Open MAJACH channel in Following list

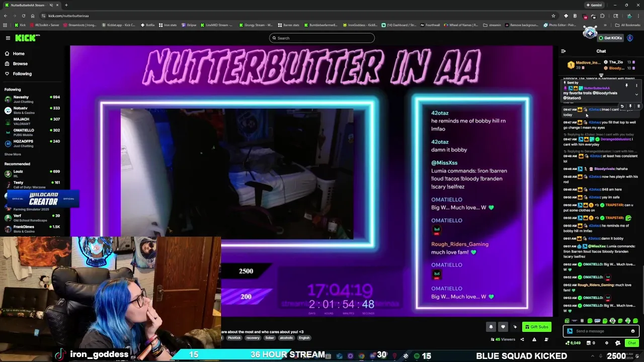coord(32,121)
